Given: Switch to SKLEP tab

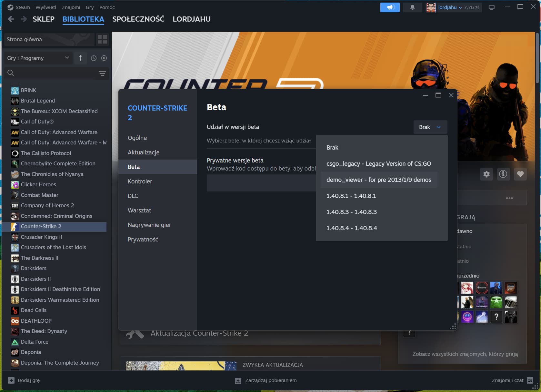Looking at the screenshot, I should pos(44,19).
